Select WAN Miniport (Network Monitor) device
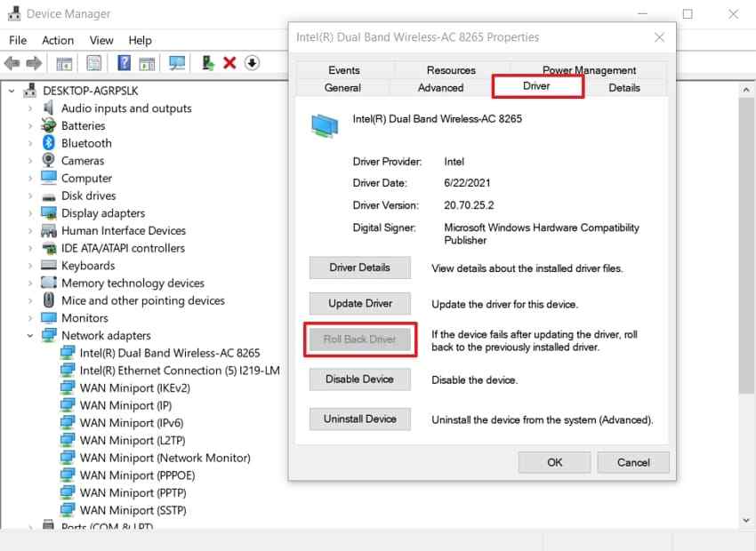The height and width of the screenshot is (551, 756). tap(165, 458)
